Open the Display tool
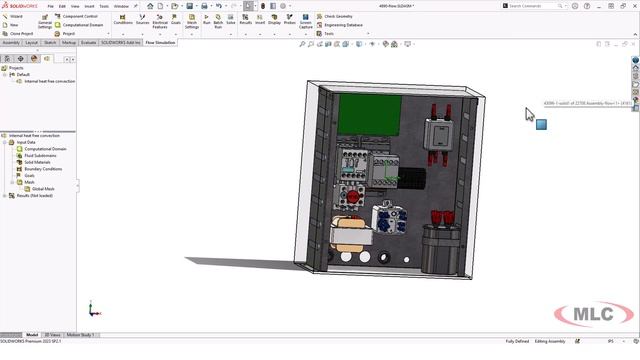 click(x=274, y=19)
